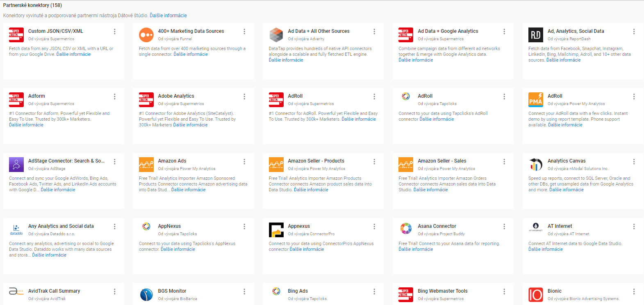Click 'Od vývojára Dataddo s.r.o.' text
The height and width of the screenshot is (305, 644).
52,234
